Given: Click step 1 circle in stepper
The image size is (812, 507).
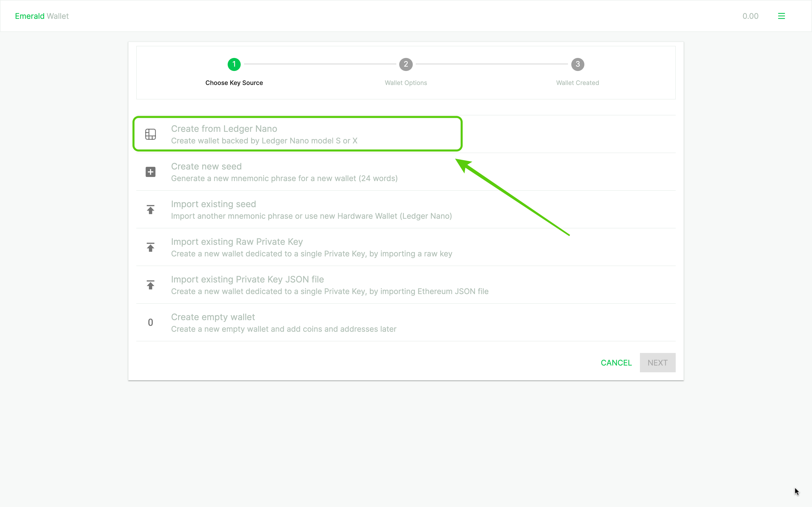Looking at the screenshot, I should pyautogui.click(x=234, y=64).
